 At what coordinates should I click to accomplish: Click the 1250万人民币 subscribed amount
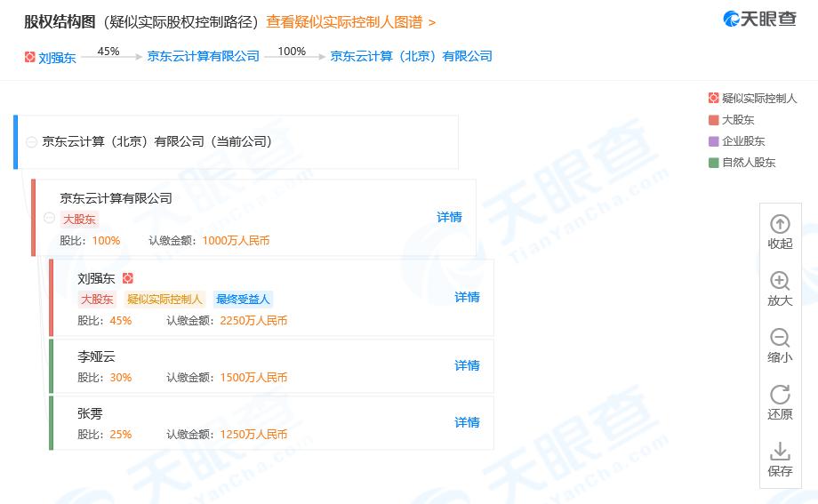pyautogui.click(x=253, y=435)
